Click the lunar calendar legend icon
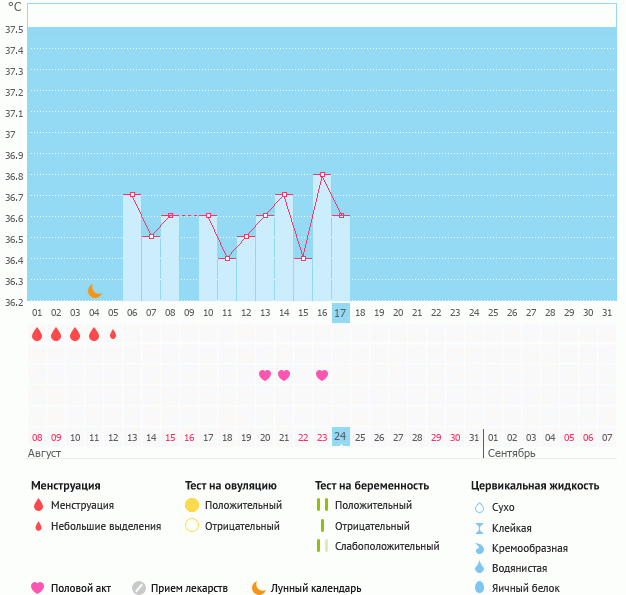Viewport: 626px width, 595px height. coord(259,588)
